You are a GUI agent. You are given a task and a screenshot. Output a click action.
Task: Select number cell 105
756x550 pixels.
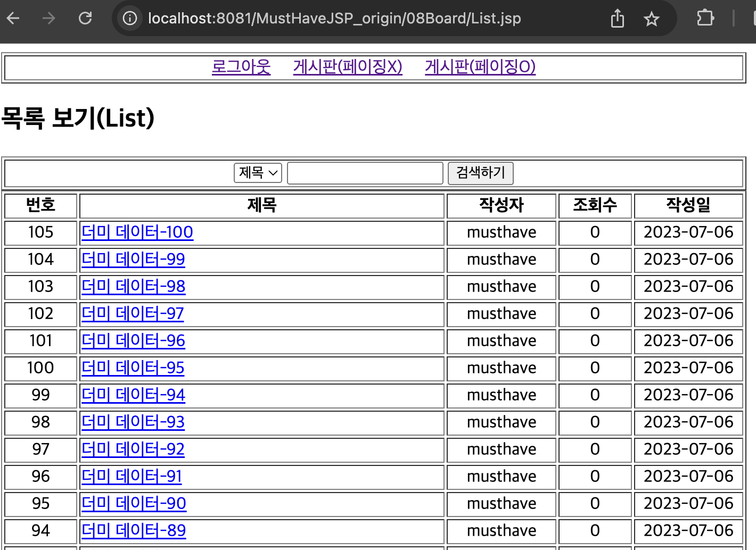41,232
